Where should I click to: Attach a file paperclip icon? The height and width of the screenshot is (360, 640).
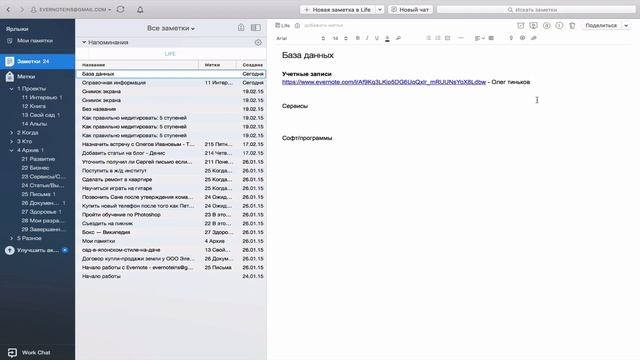point(533,38)
